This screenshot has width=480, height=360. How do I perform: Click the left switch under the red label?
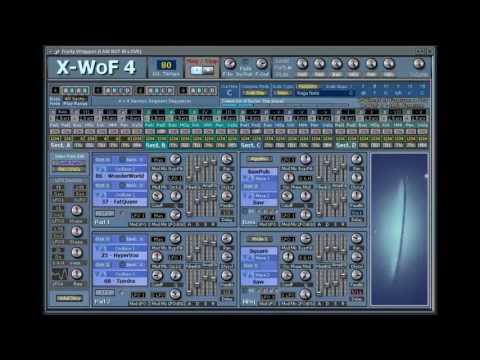[x=197, y=70]
